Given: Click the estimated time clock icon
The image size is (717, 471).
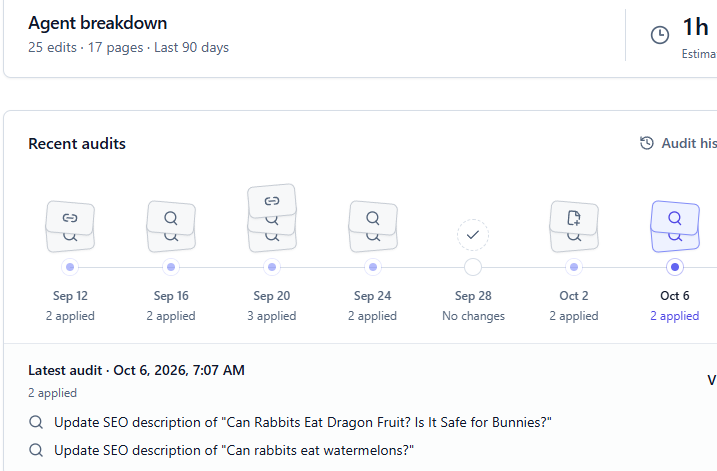Looking at the screenshot, I should pyautogui.click(x=660, y=35).
